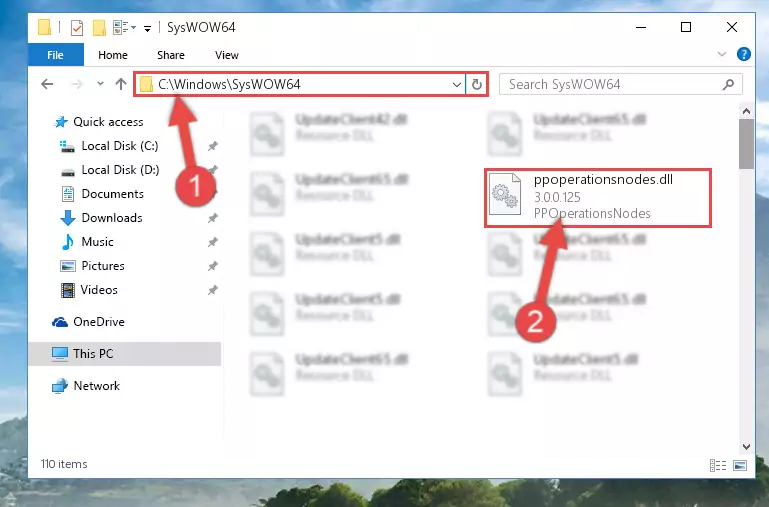Click the Properties icon in quick access toolbar
The image size is (769, 507).
click(77, 27)
